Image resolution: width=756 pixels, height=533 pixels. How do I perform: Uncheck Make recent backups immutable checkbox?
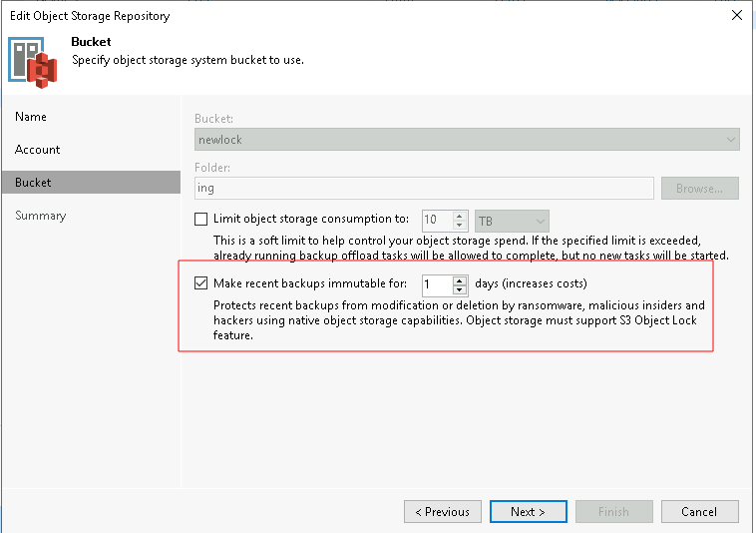pos(201,283)
